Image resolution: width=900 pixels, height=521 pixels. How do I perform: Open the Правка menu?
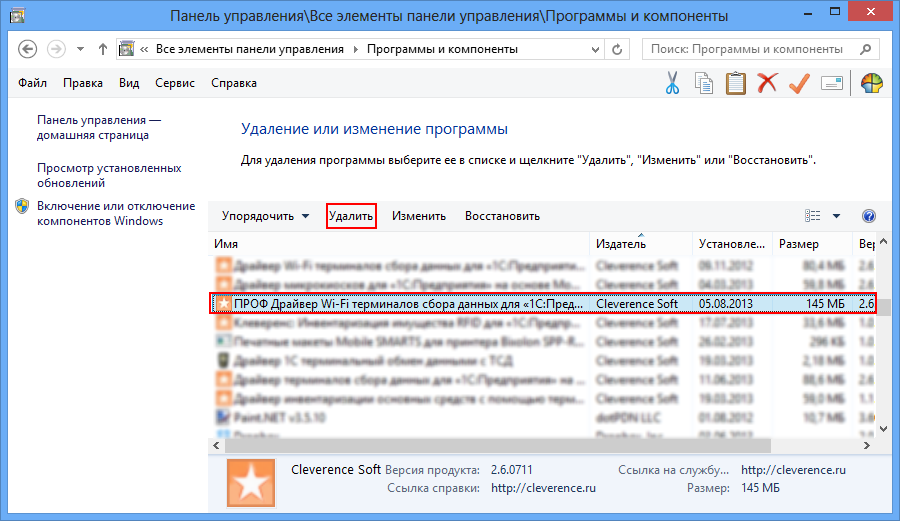pyautogui.click(x=83, y=83)
